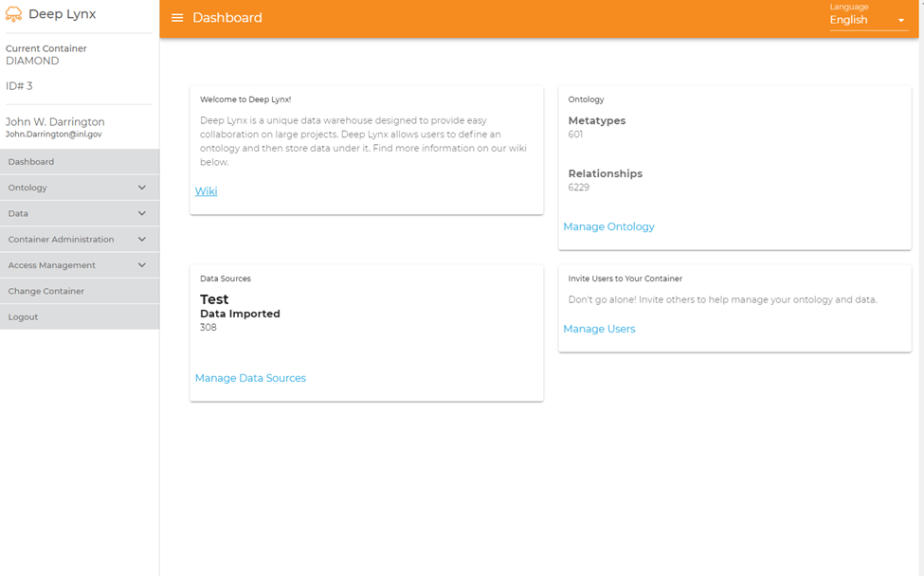Viewport: 924px width, 576px height.
Task: Expand the Data sidebar chevron
Action: [142, 214]
